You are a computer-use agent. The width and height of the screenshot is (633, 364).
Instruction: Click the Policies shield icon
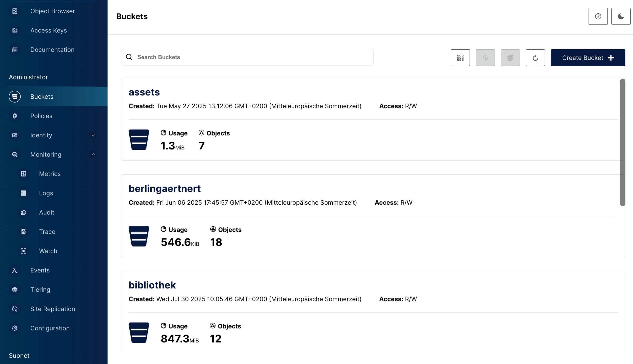point(15,116)
